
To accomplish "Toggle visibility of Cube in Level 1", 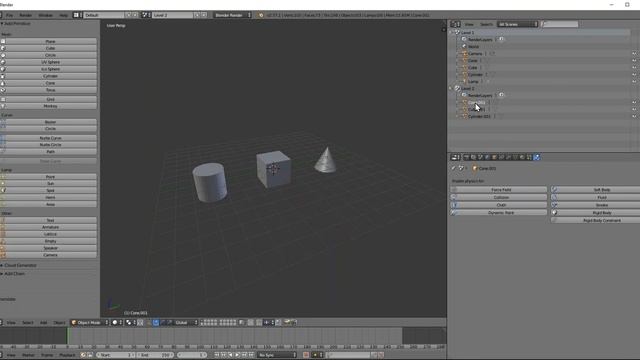I will pos(634,67).
